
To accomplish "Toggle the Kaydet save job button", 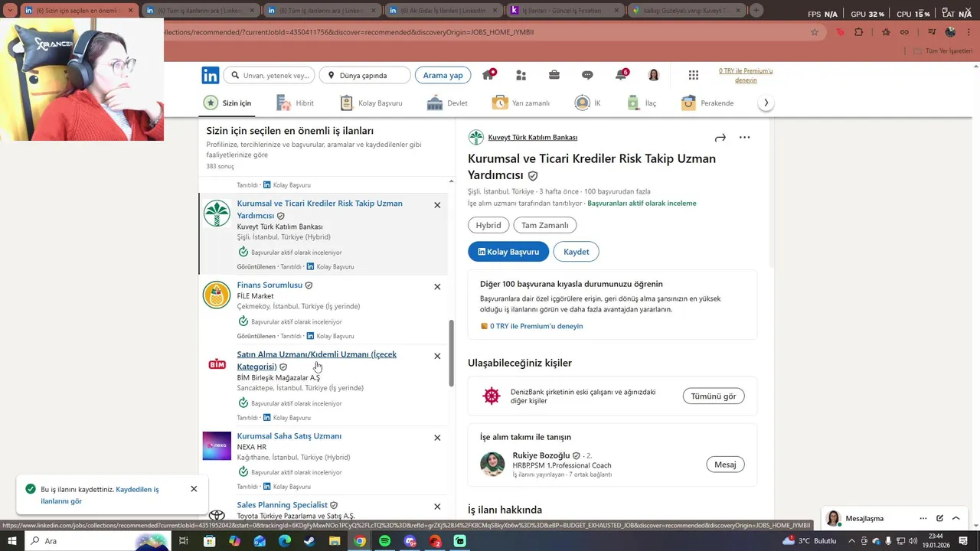I will pos(577,252).
